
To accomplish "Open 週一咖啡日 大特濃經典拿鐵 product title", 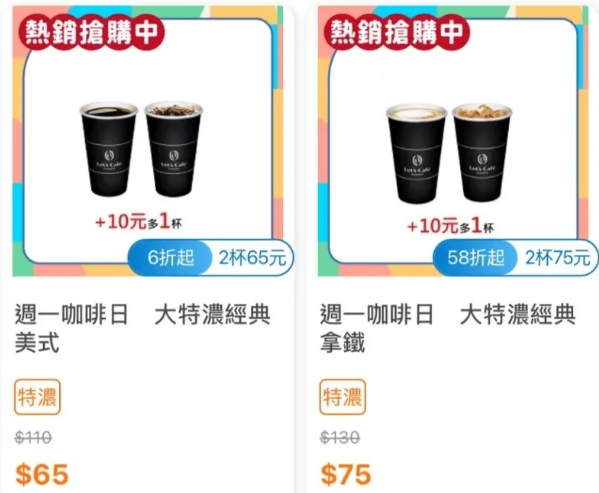I will 448,328.
